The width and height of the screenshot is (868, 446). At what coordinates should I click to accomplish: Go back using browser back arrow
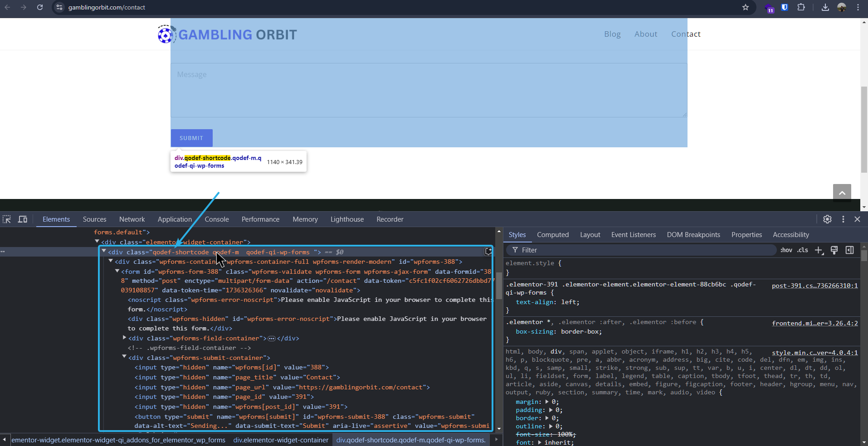tap(7, 7)
